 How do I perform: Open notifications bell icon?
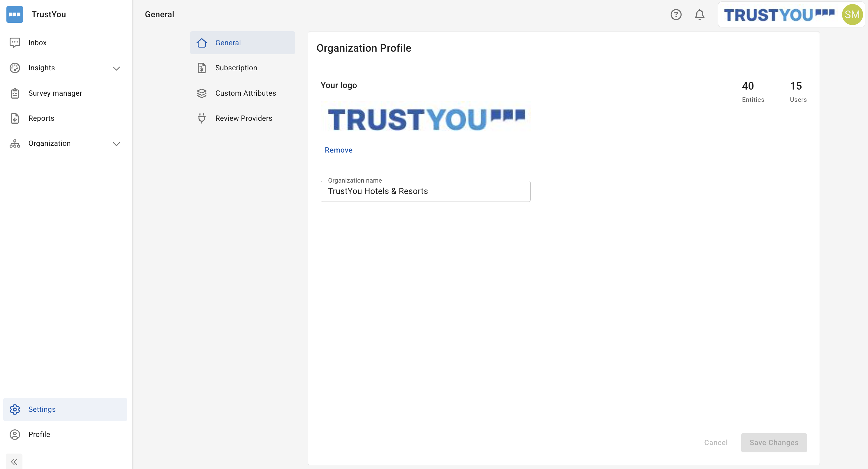(699, 15)
